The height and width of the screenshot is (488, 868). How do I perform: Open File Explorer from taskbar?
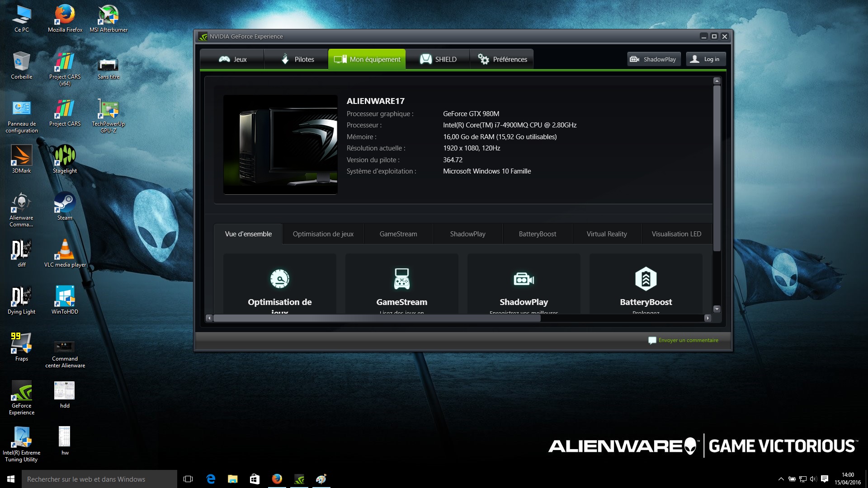pyautogui.click(x=233, y=479)
